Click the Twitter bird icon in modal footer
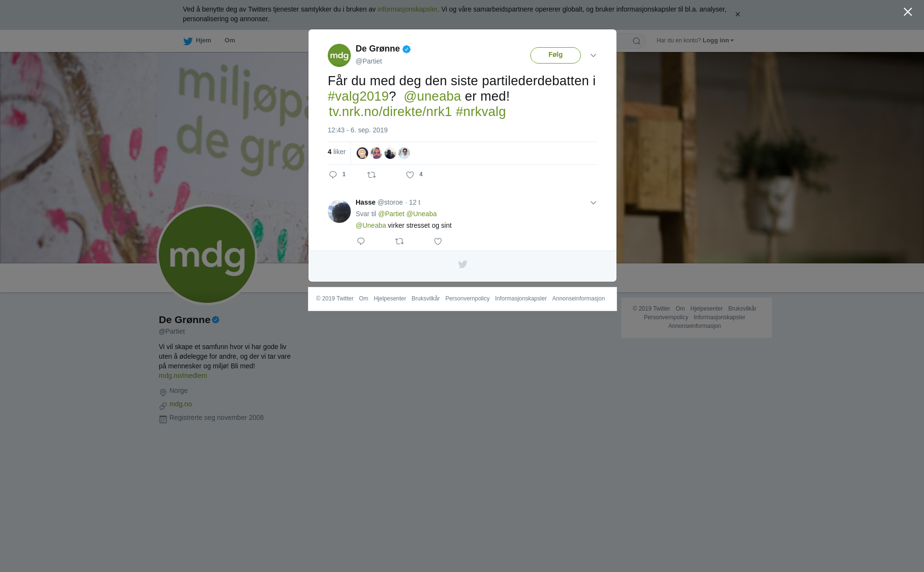Image resolution: width=924 pixels, height=572 pixels. [462, 264]
